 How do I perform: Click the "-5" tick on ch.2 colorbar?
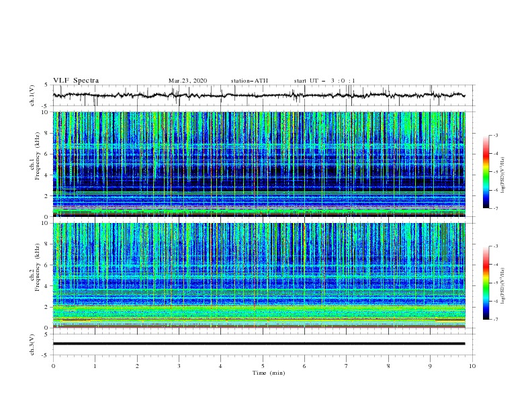(x=496, y=283)
